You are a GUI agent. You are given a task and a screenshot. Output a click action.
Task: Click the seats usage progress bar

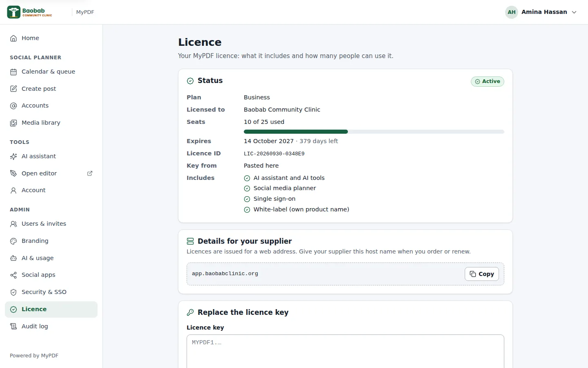pos(374,132)
